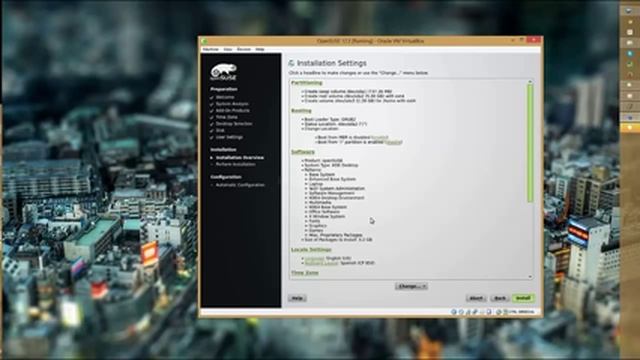Viewport: 640px width, 360px height.
Task: Click the Size of Packages to Install line
Action: 338,240
